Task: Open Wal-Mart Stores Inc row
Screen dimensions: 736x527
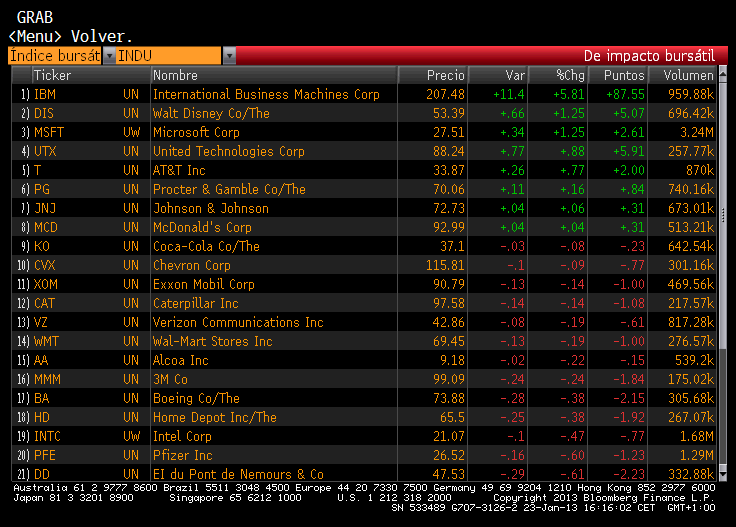Action: coord(364,341)
